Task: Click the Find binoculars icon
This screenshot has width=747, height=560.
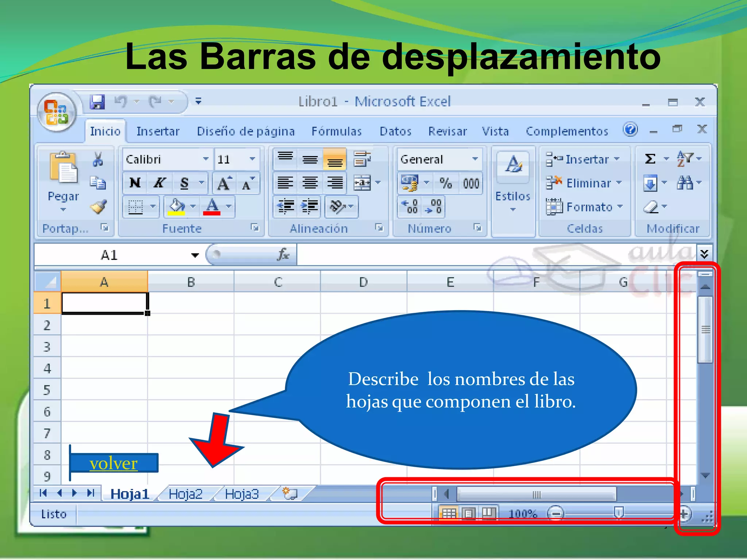Action: point(685,183)
